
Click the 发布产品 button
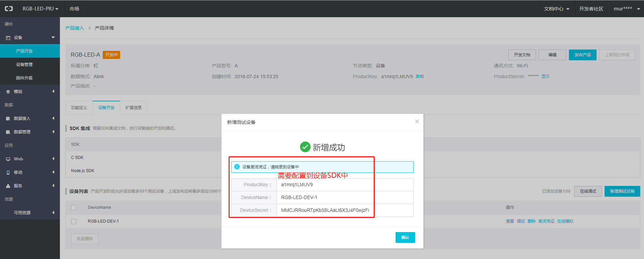coord(582,55)
